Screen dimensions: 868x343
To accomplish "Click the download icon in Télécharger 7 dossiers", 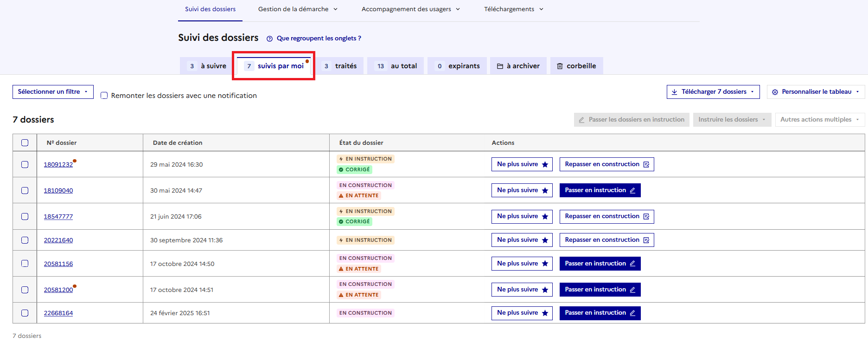I will (x=675, y=92).
